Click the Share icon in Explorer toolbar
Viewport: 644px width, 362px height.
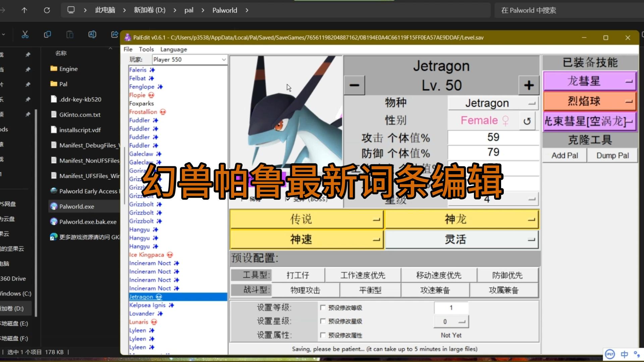point(114,35)
